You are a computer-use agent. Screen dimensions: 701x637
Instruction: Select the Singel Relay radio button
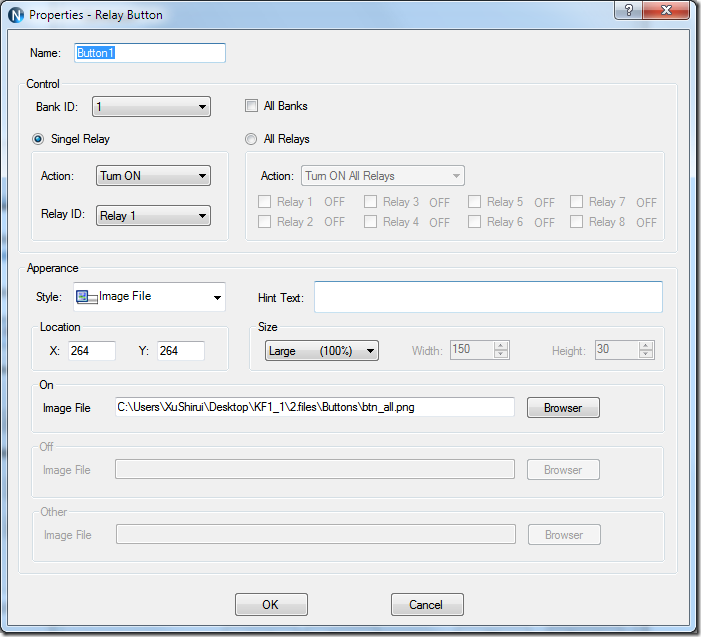pyautogui.click(x=38, y=139)
